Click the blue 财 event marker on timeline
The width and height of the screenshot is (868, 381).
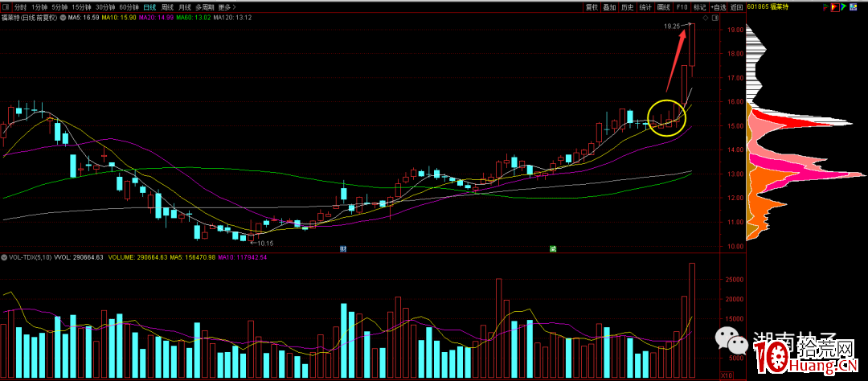343,248
